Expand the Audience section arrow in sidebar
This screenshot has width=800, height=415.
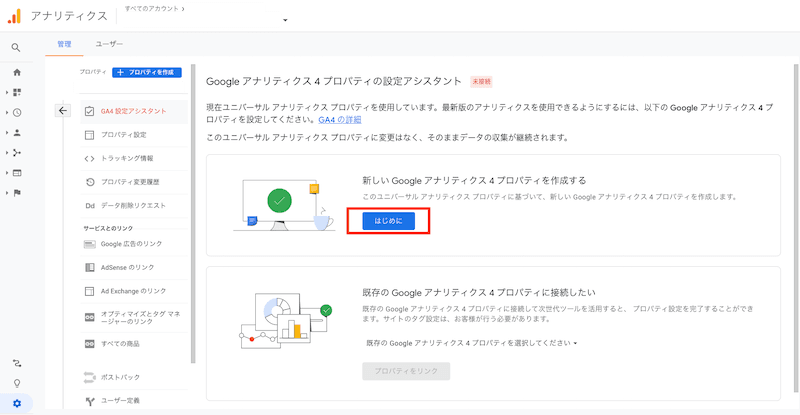(7, 133)
